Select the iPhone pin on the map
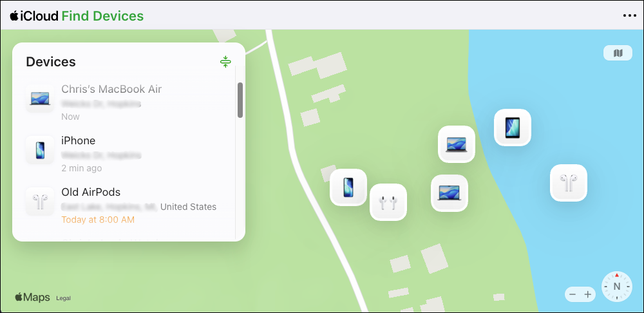 pyautogui.click(x=348, y=187)
